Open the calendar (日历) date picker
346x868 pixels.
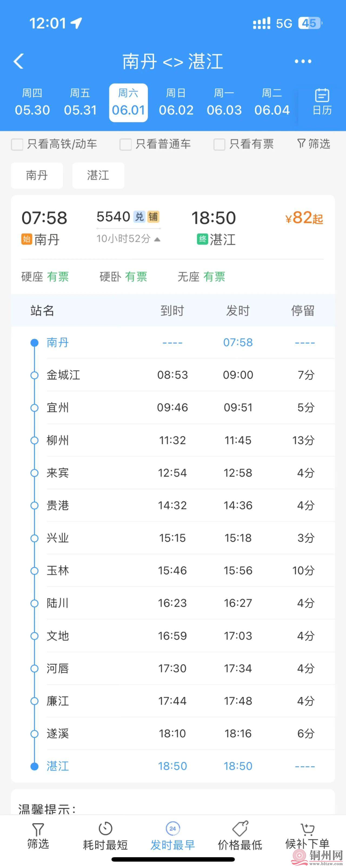click(x=322, y=102)
